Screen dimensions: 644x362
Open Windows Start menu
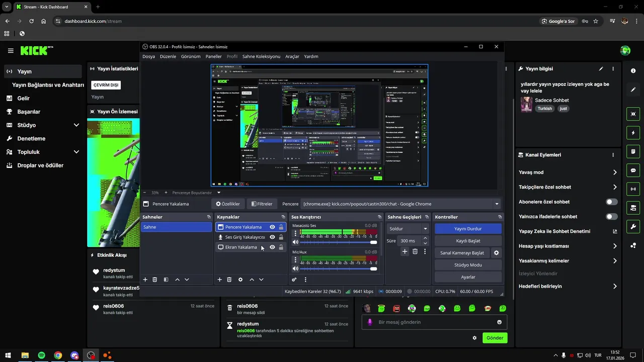pos(8,355)
